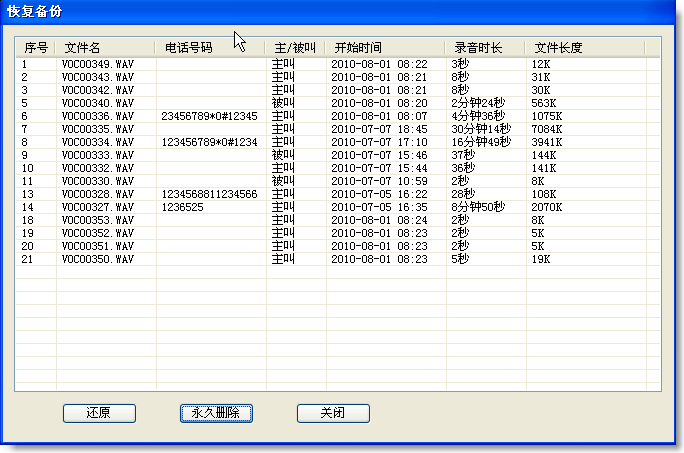This screenshot has height=453, width=684.
Task: Click the 恢复备份 title bar
Action: (x=338, y=11)
